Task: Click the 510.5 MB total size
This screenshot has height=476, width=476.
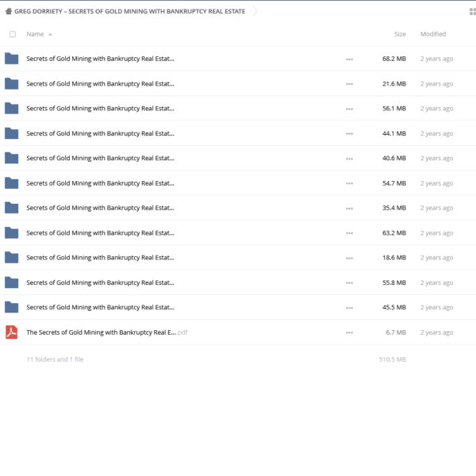Action: click(392, 359)
